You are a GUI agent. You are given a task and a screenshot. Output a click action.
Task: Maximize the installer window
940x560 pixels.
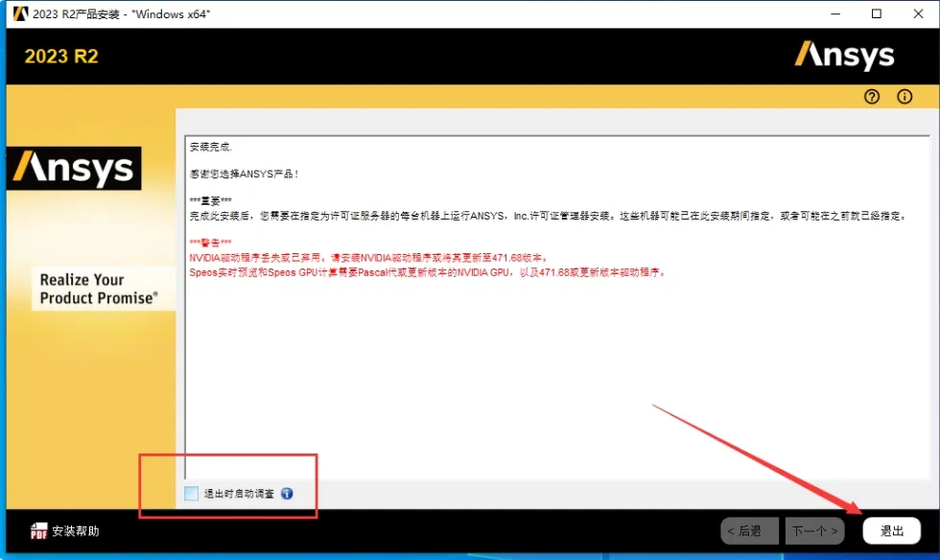(x=877, y=13)
